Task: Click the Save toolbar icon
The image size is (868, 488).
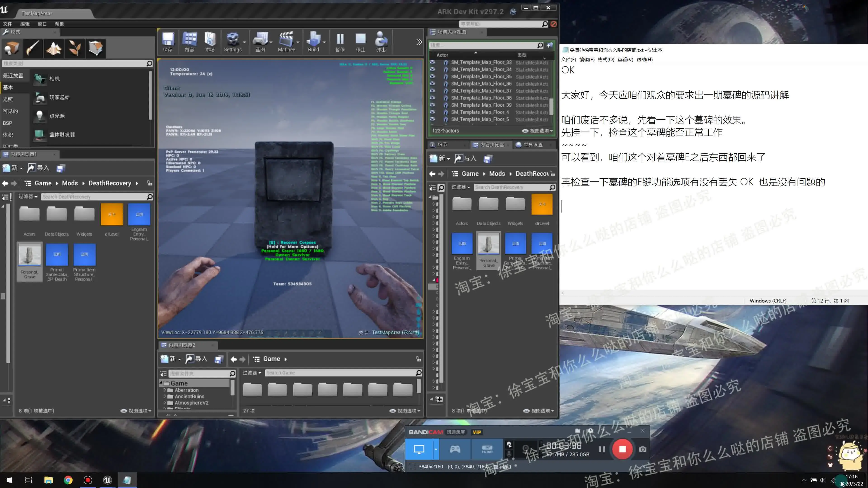Action: tap(167, 42)
